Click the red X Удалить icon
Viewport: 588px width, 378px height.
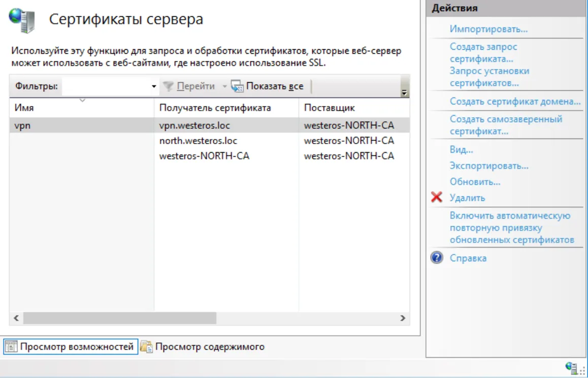437,197
